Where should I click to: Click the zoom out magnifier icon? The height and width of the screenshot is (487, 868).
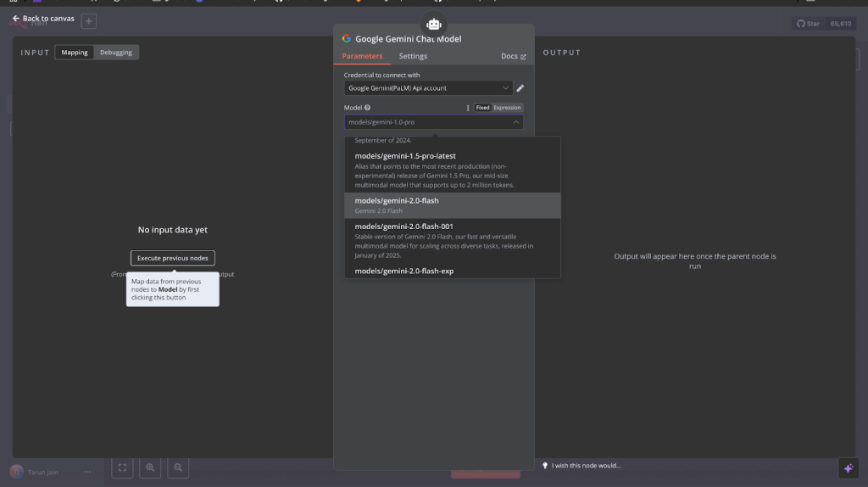(x=178, y=467)
